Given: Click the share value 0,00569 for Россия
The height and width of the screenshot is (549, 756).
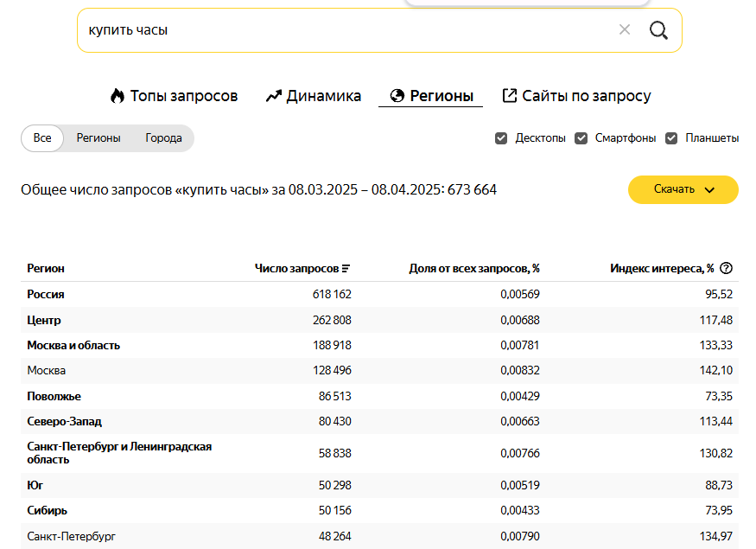Looking at the screenshot, I should 520,294.
